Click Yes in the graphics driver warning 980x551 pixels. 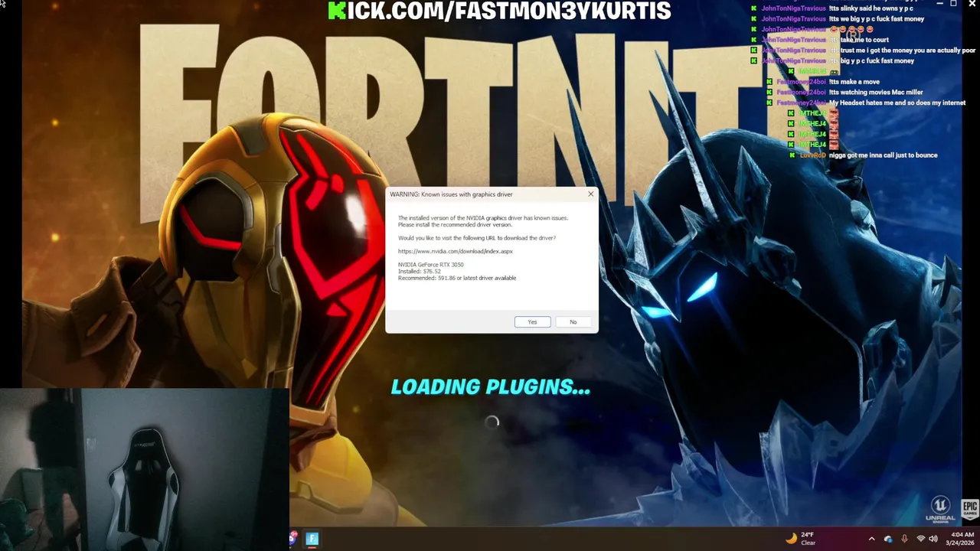click(532, 322)
